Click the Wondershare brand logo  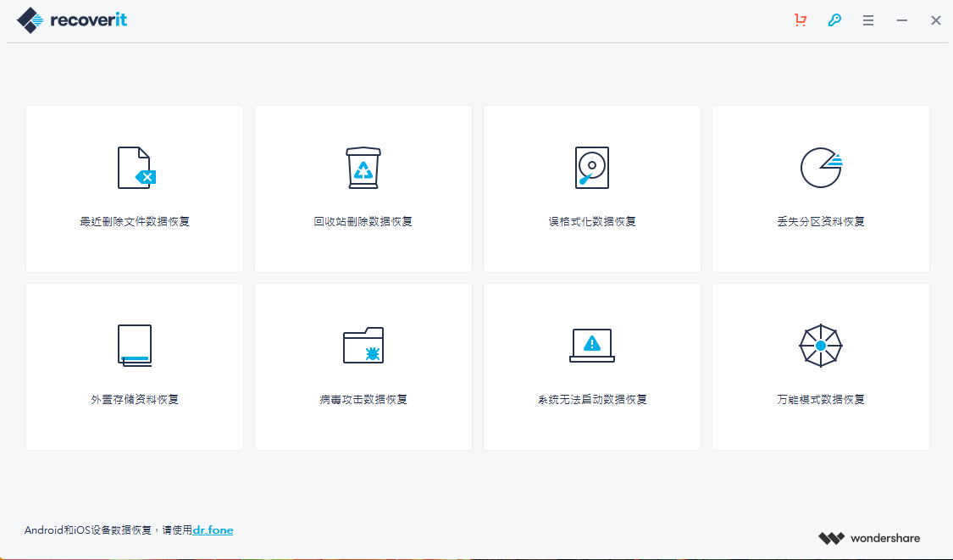click(869, 538)
